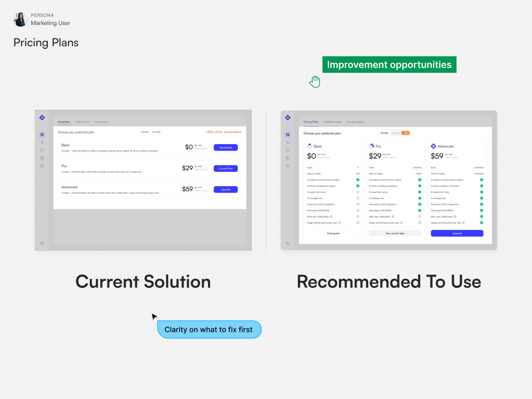Open Pricing Plans tab in Recommended mockup

coord(311,122)
